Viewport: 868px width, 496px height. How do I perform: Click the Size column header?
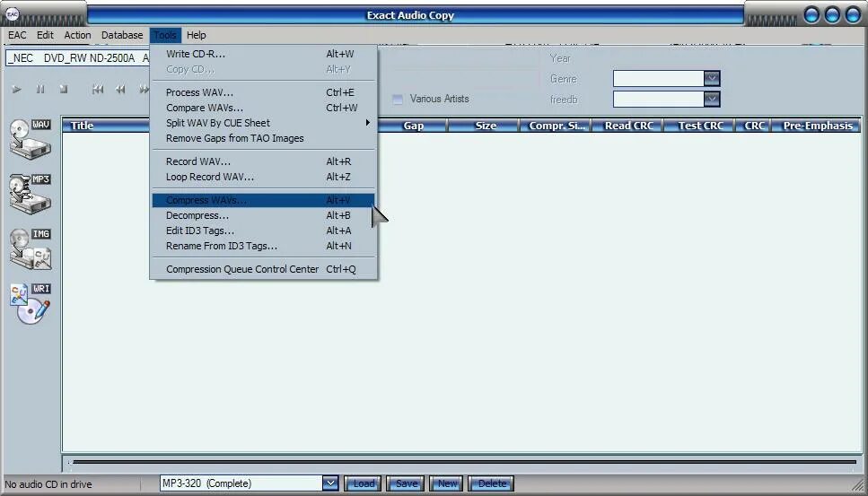click(x=486, y=126)
